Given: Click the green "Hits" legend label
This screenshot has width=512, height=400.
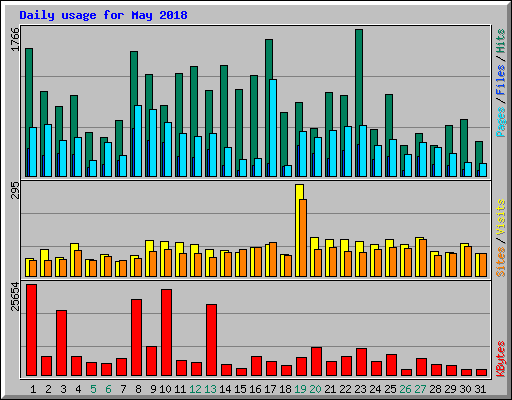Looking at the screenshot, I should pyautogui.click(x=501, y=41).
